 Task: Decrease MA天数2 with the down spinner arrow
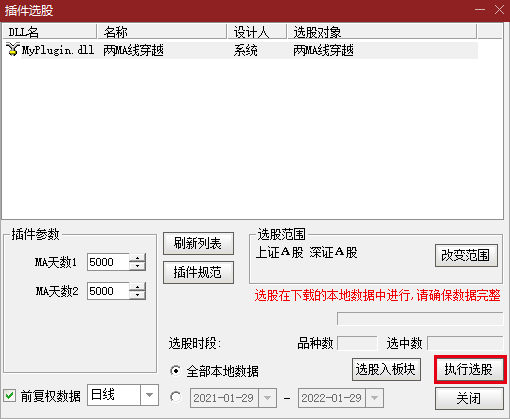(x=138, y=295)
